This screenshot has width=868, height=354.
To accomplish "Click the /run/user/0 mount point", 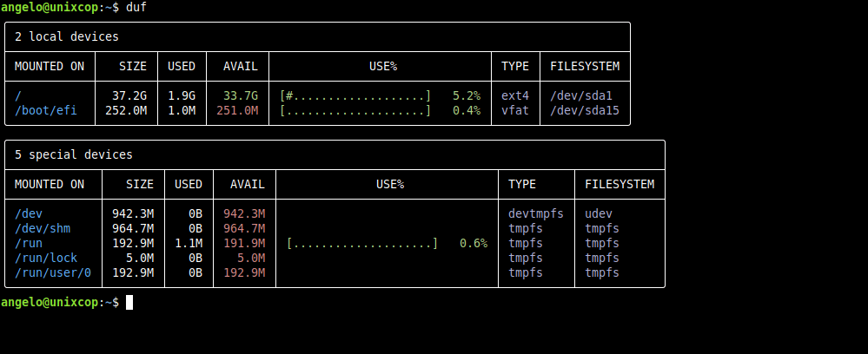I will point(53,272).
